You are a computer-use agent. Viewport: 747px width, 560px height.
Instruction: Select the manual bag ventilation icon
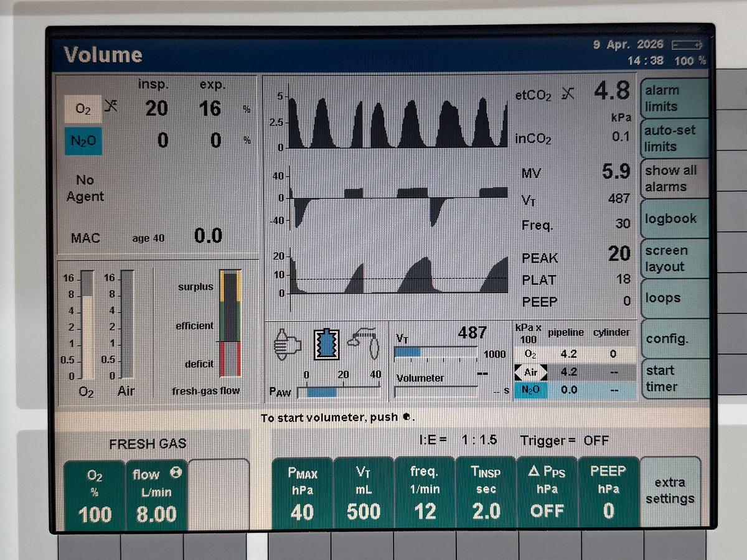(288, 342)
